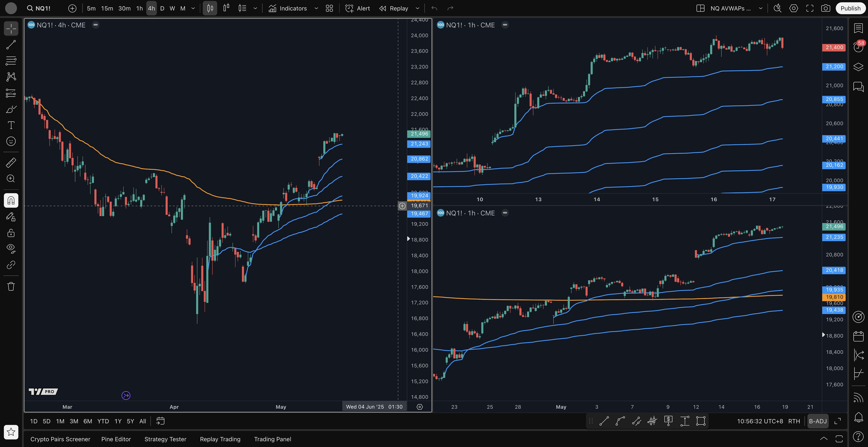Open the text annotation tool
Image resolution: width=868 pixels, height=447 pixels.
coord(11,125)
